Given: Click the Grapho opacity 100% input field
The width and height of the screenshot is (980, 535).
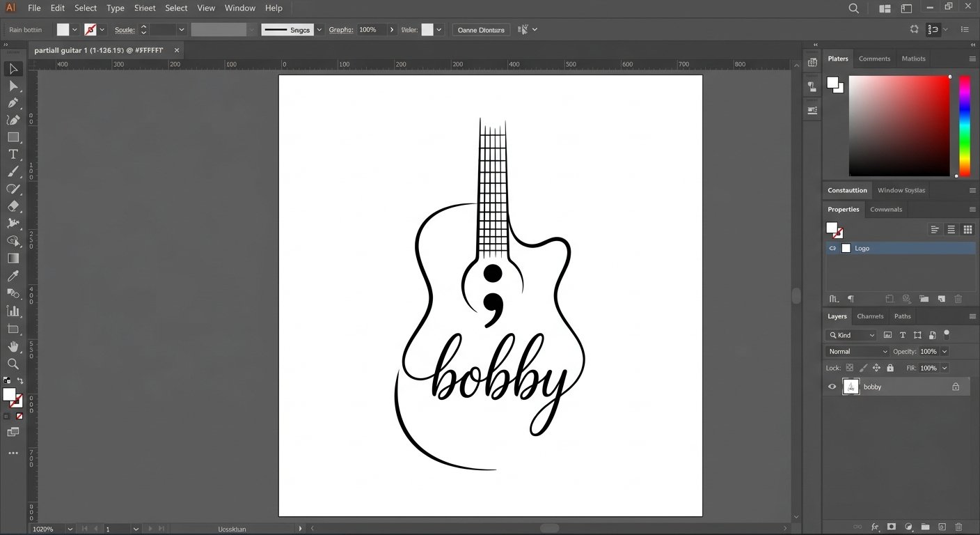Looking at the screenshot, I should point(372,30).
